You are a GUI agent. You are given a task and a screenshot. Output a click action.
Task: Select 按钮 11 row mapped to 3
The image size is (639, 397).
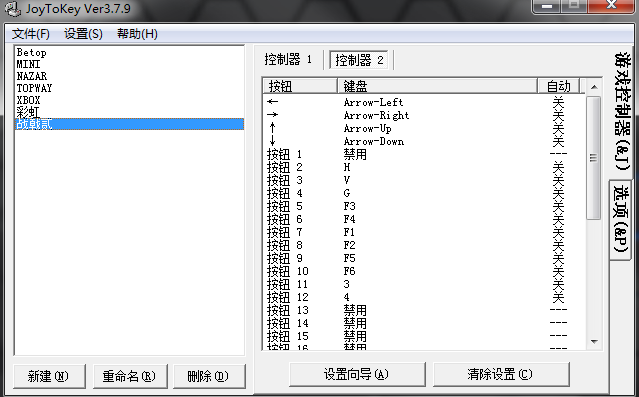(424, 285)
